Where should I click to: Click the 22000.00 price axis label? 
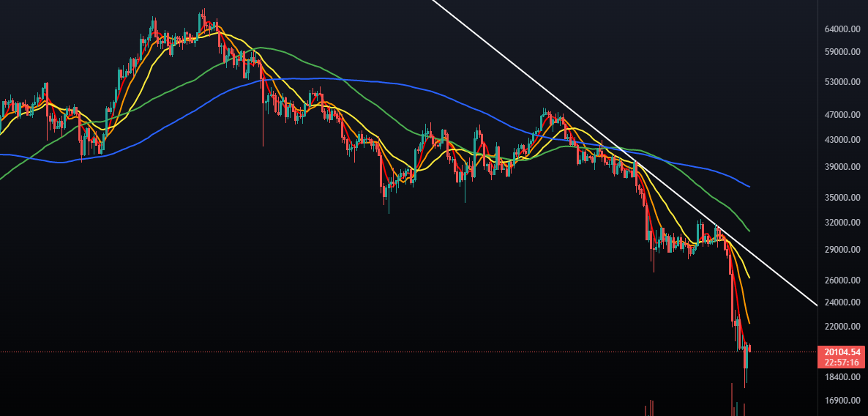point(841,326)
